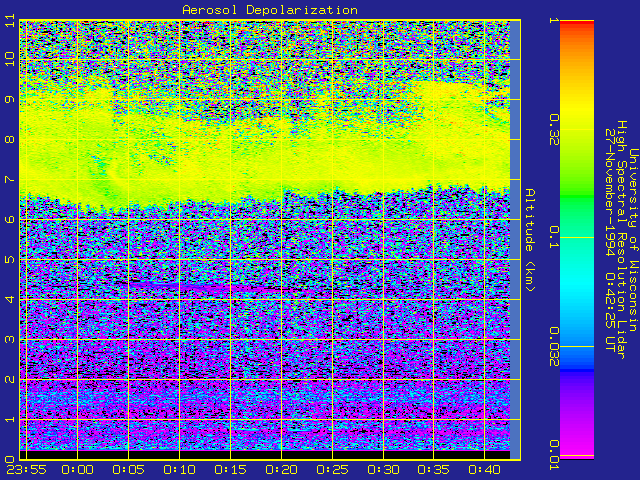Viewport: 640px width, 480px height.
Task: Click altitude label 7 on the axis
Action: [10, 180]
